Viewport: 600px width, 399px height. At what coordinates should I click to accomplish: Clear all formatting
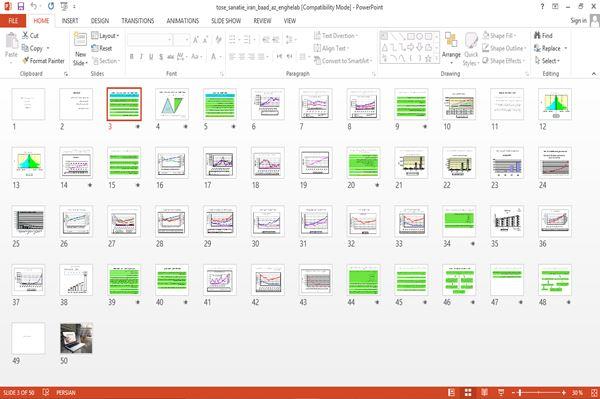point(218,40)
